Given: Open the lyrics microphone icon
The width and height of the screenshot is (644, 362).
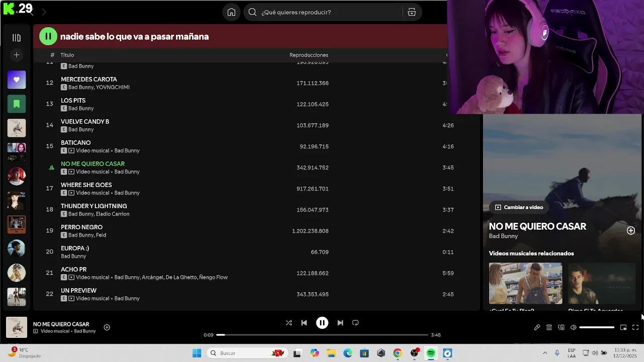Looking at the screenshot, I should coord(537,327).
